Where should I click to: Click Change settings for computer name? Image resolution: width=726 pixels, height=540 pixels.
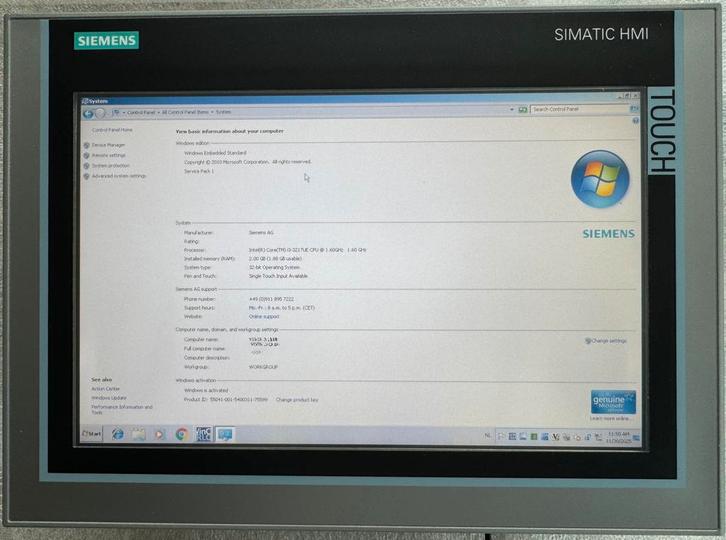click(609, 341)
